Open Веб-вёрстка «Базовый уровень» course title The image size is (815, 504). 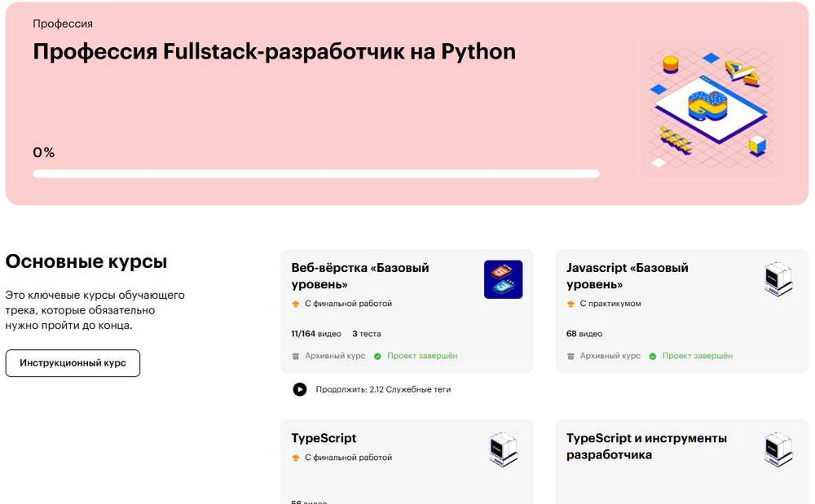tap(359, 276)
